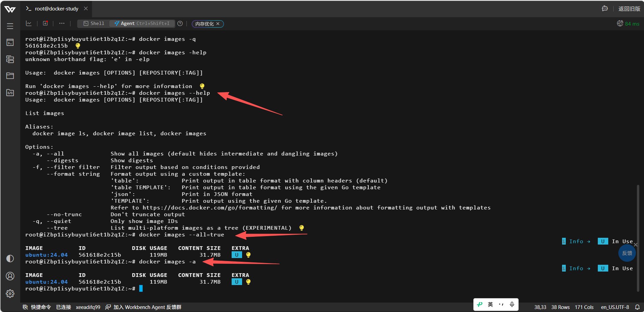Open the code folder sidebar icon

point(10,92)
